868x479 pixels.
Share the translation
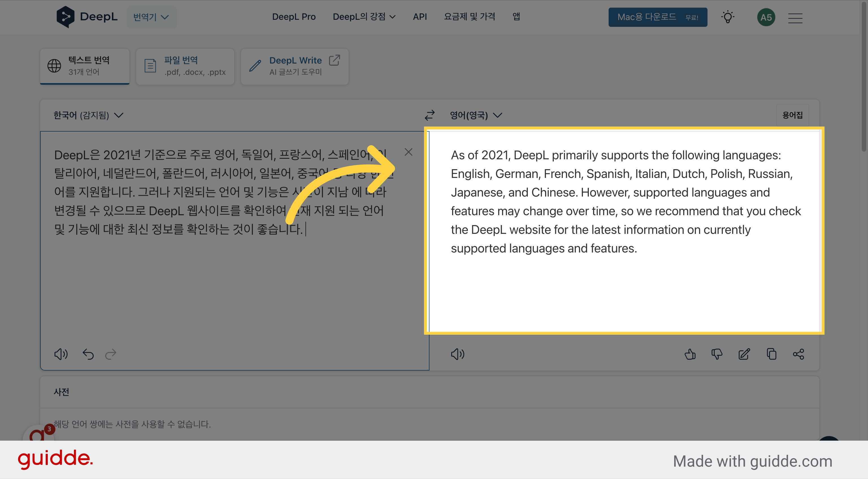pyautogui.click(x=798, y=354)
